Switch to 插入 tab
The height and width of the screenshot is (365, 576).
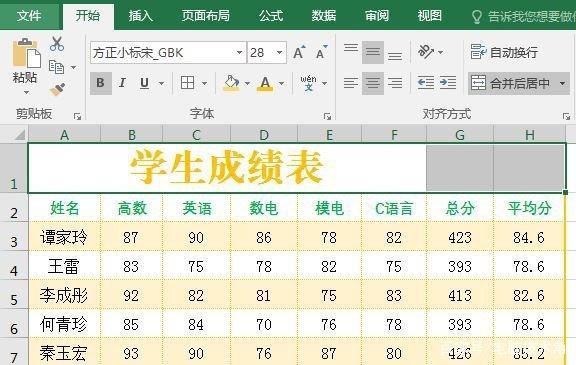(140, 16)
